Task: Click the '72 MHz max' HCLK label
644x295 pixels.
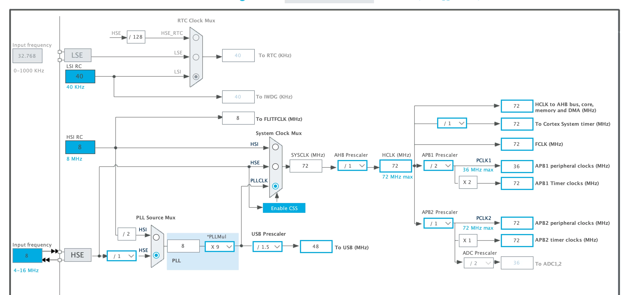Action: click(x=397, y=177)
